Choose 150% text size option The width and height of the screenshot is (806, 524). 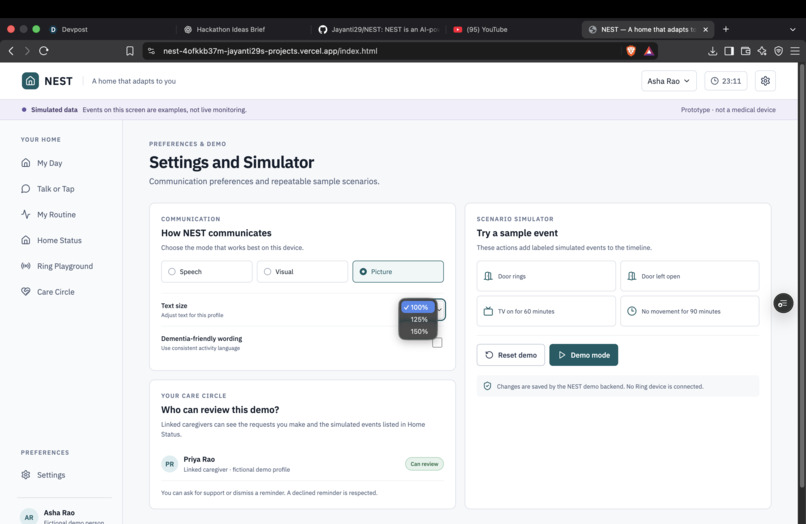click(418, 332)
